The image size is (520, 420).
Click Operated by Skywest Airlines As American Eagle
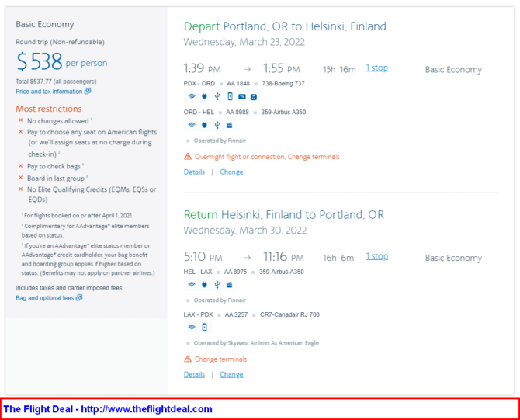tap(256, 343)
